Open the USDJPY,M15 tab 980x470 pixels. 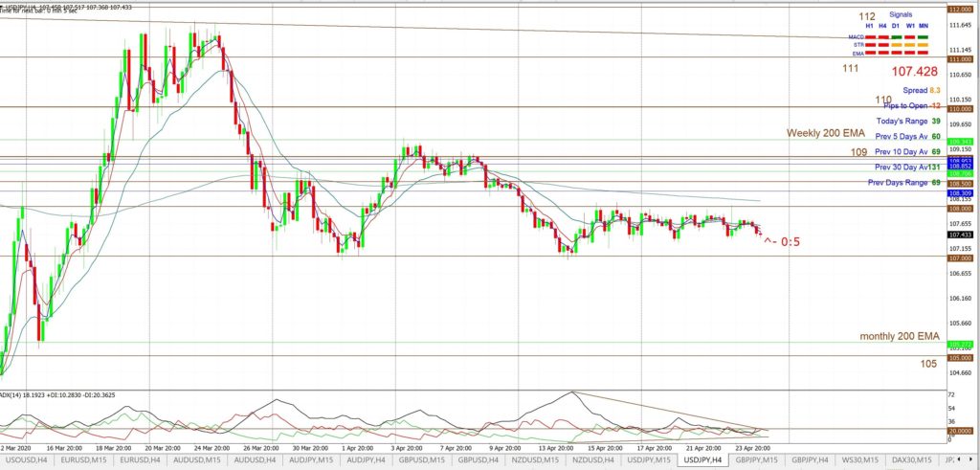click(x=649, y=460)
